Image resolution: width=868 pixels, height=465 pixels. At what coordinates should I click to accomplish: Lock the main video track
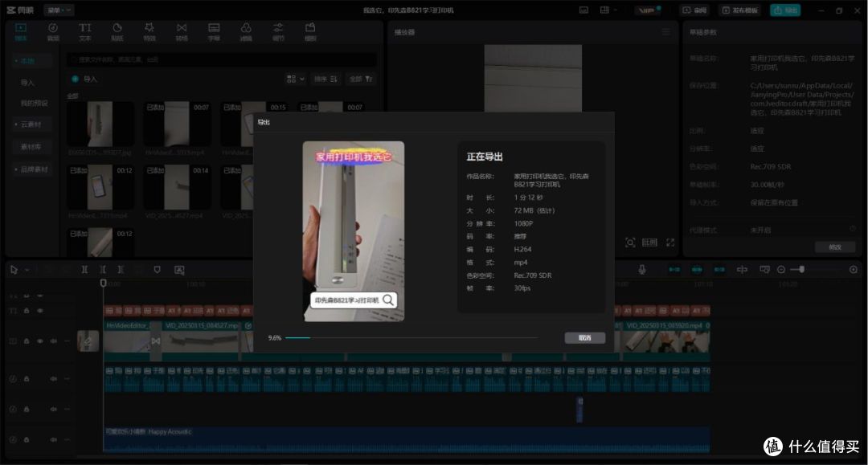click(26, 341)
